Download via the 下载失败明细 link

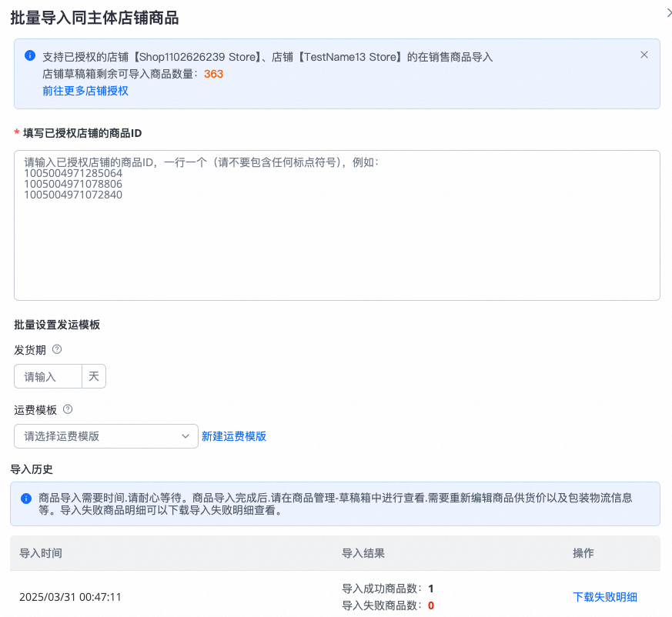tap(605, 597)
